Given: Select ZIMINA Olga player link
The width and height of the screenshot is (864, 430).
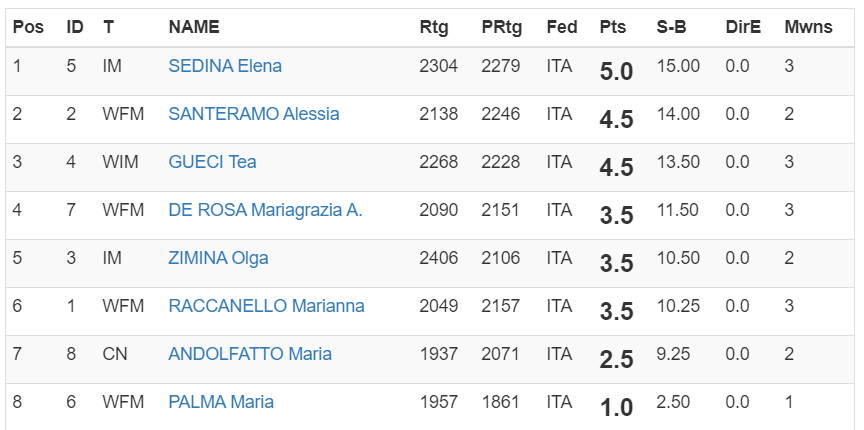Looking at the screenshot, I should [x=218, y=258].
